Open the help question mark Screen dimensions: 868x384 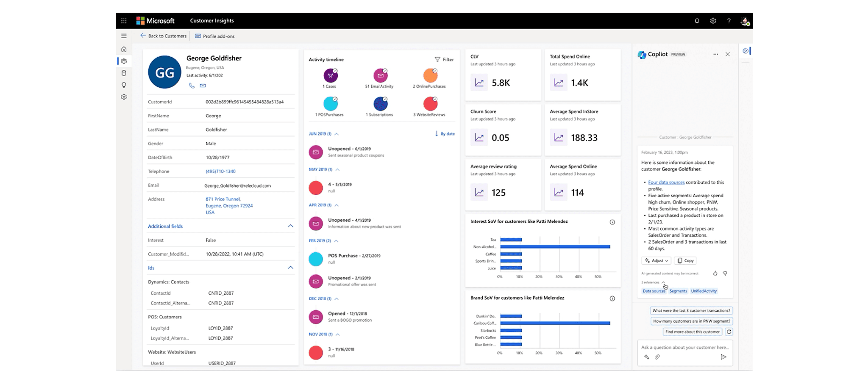click(729, 21)
